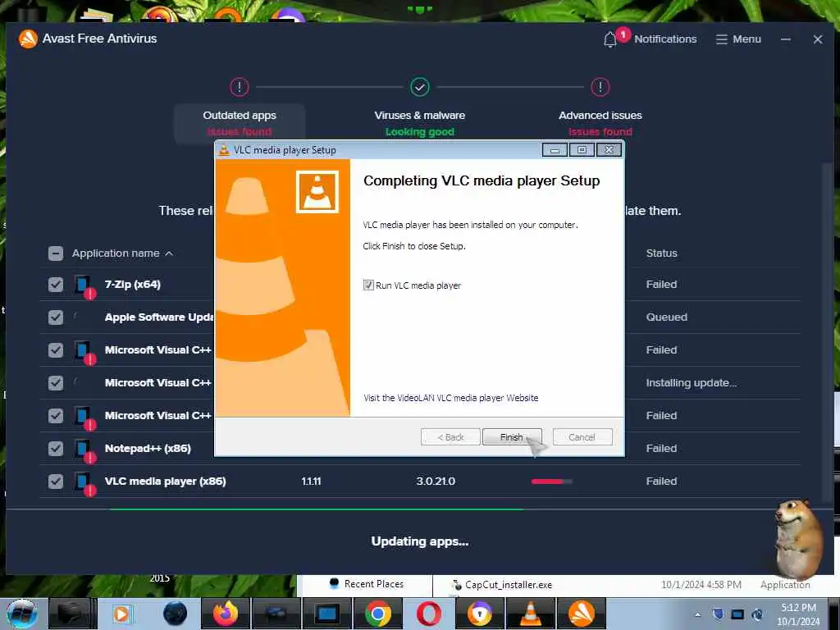Uncheck the Apple Software Update checkbox

(56, 317)
